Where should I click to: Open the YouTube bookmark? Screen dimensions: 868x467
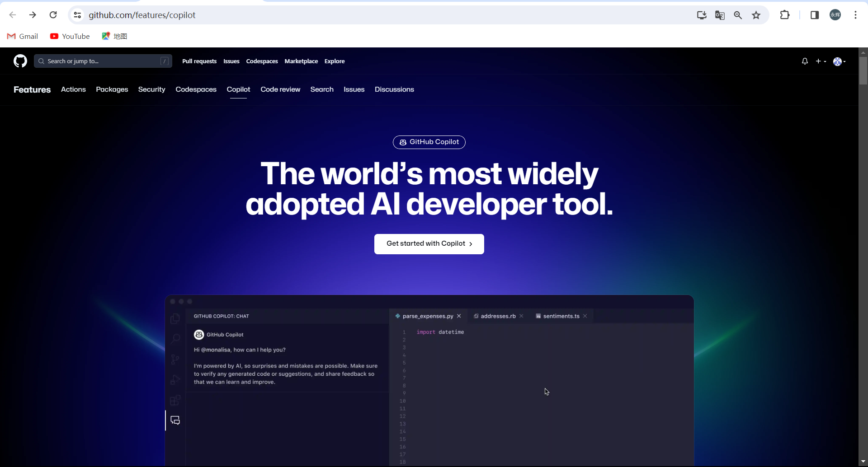tap(70, 36)
